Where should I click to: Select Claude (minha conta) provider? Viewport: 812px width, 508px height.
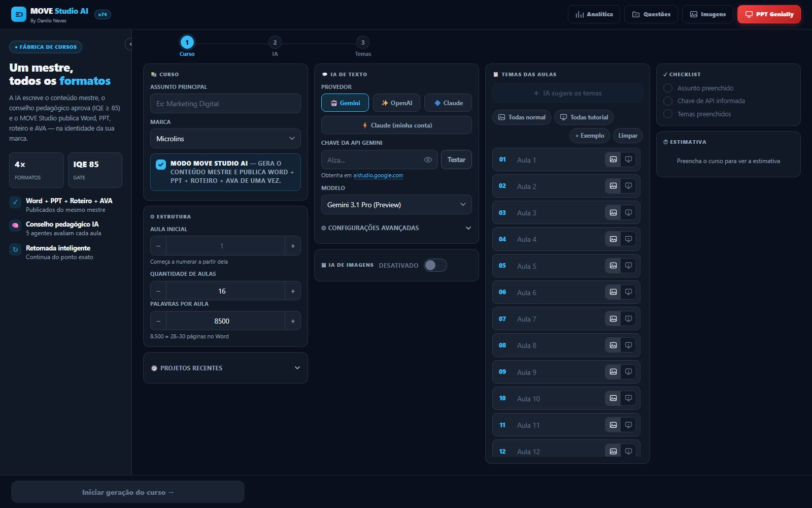pos(396,125)
